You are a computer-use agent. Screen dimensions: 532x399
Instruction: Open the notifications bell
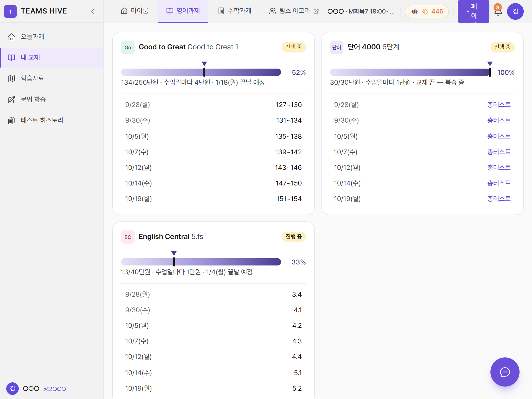coord(498,11)
